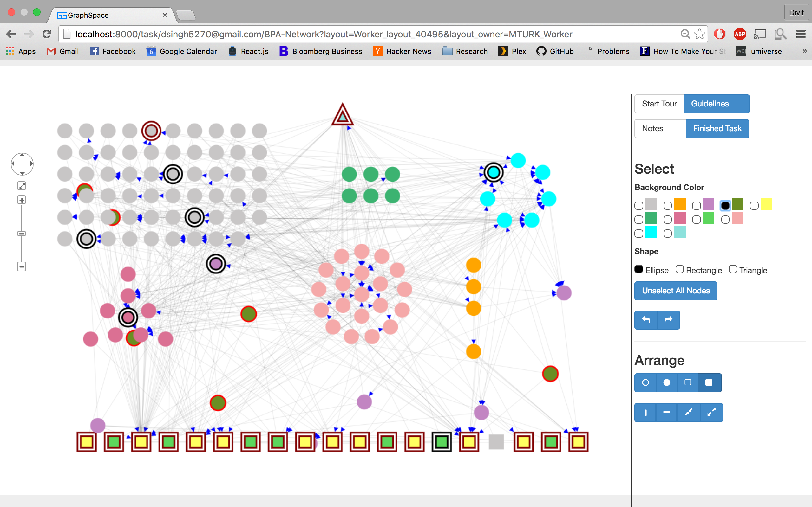Viewport: 812px width, 507px height.
Task: Click the zoom in plus stepper
Action: 22,200
